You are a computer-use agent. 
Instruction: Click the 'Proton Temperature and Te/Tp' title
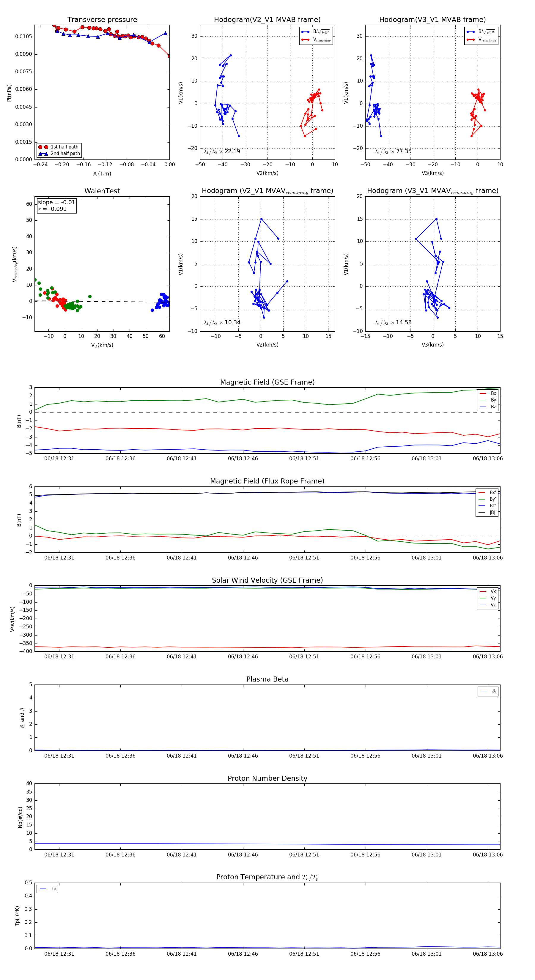click(x=267, y=877)
